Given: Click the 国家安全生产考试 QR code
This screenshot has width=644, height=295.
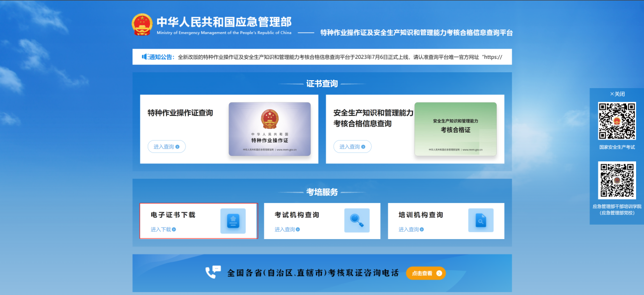Looking at the screenshot, I should click(x=617, y=121).
